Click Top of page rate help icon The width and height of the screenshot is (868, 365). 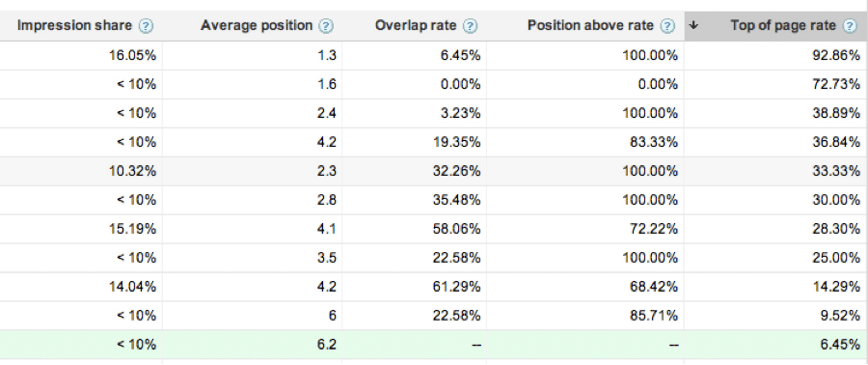(x=850, y=26)
